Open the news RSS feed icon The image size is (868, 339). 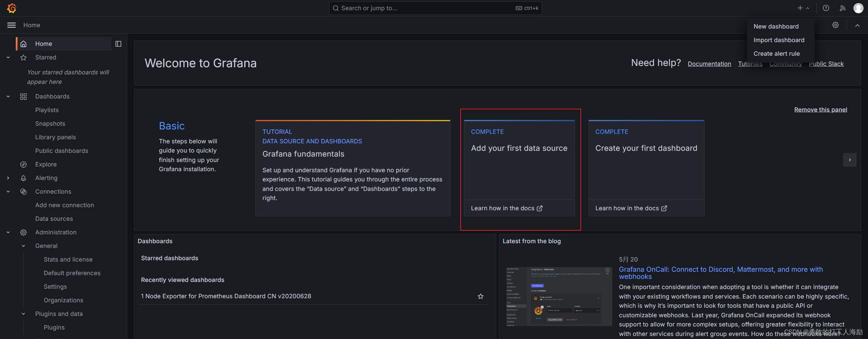pos(843,8)
